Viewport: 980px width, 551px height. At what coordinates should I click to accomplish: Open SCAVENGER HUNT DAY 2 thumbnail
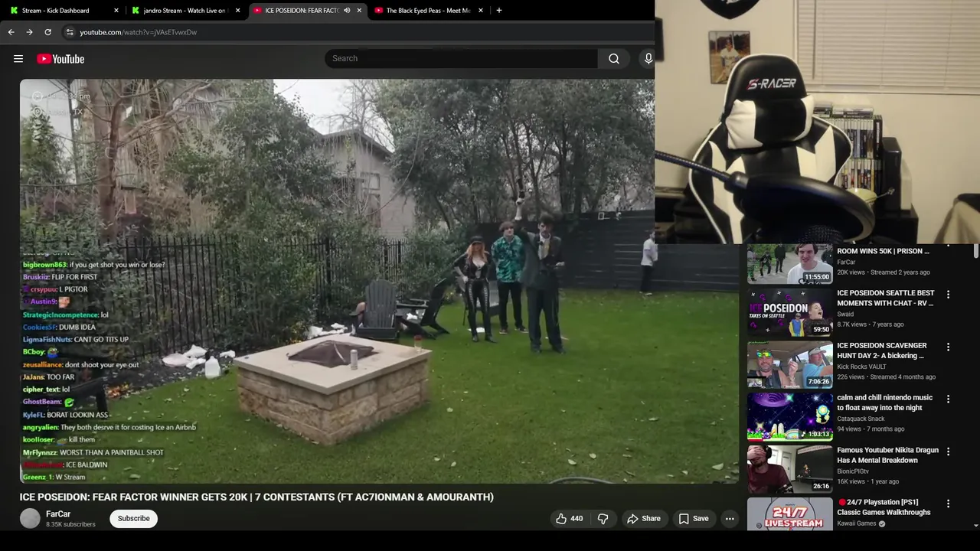point(789,364)
